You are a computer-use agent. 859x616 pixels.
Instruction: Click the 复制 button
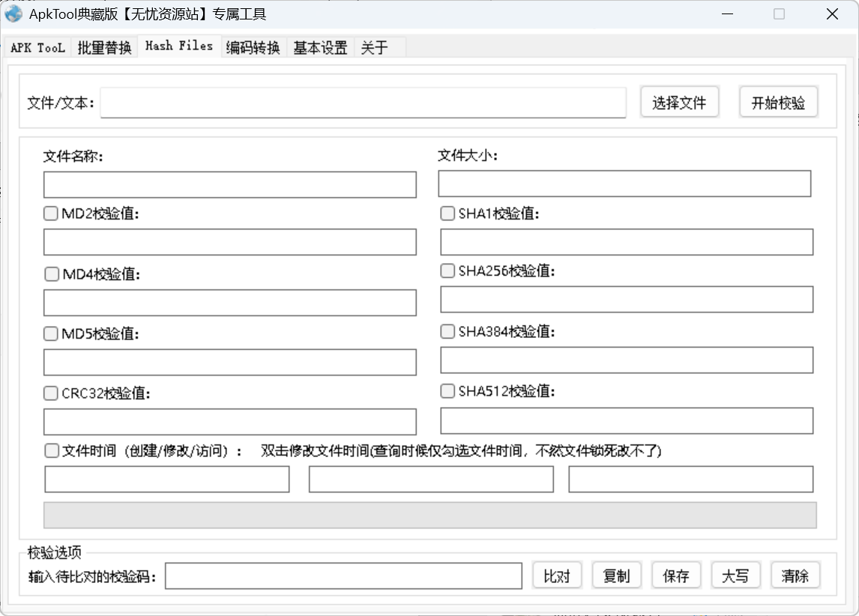pos(616,576)
